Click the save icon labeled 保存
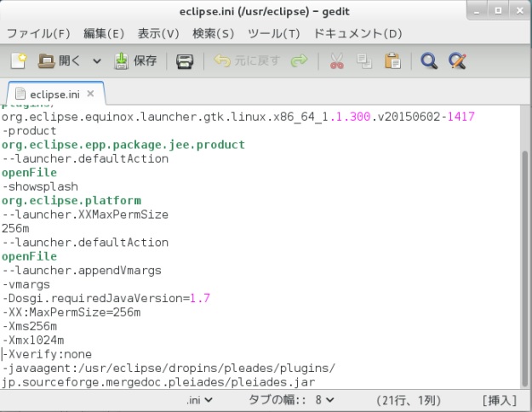This screenshot has height=412, width=532. click(135, 61)
